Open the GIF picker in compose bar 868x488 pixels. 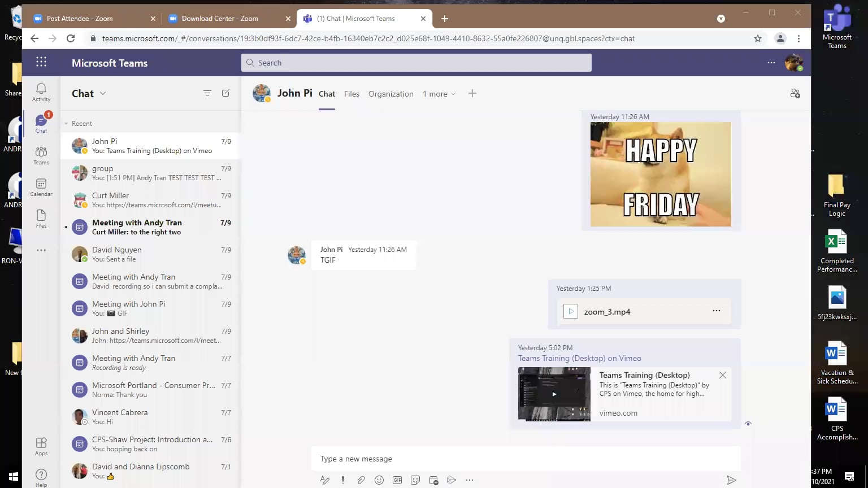tap(397, 480)
